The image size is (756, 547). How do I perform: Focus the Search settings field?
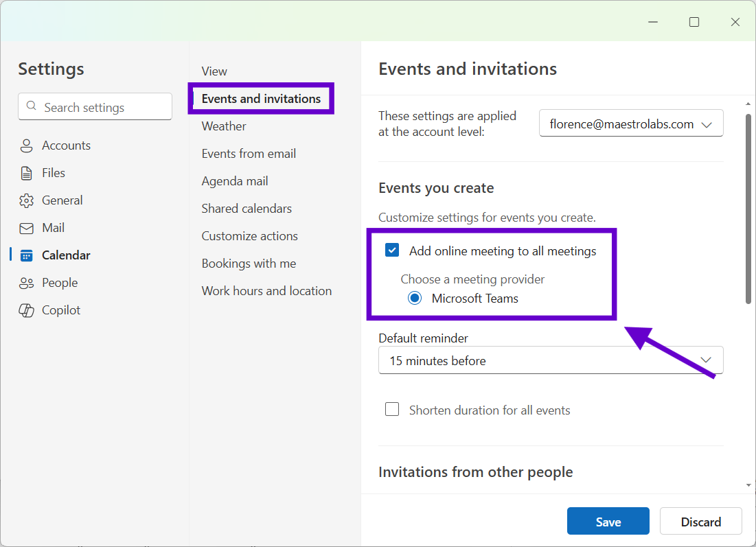coord(95,106)
